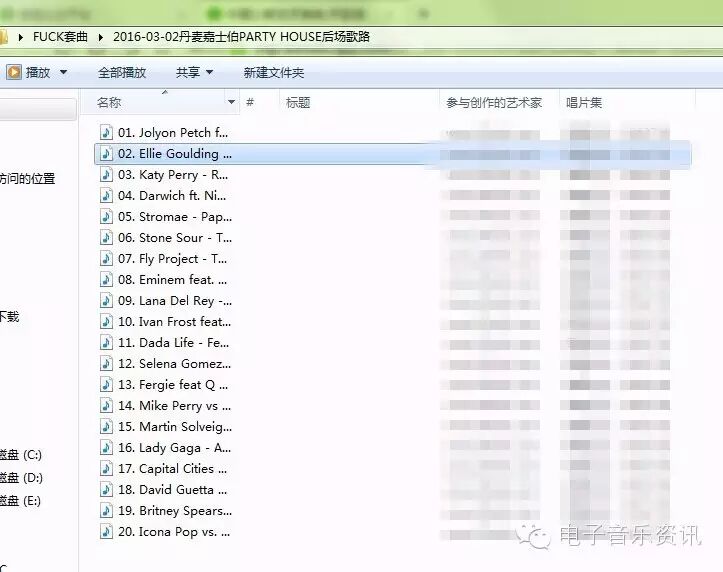Select file name 14. Mike Perry vs ...
Viewport: 723px width, 572px height.
pyautogui.click(x=174, y=406)
